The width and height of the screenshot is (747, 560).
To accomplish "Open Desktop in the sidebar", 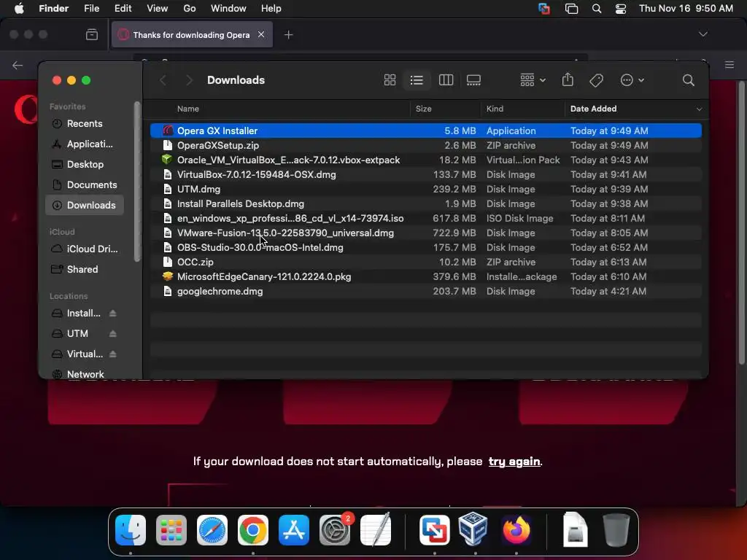I will click(85, 164).
